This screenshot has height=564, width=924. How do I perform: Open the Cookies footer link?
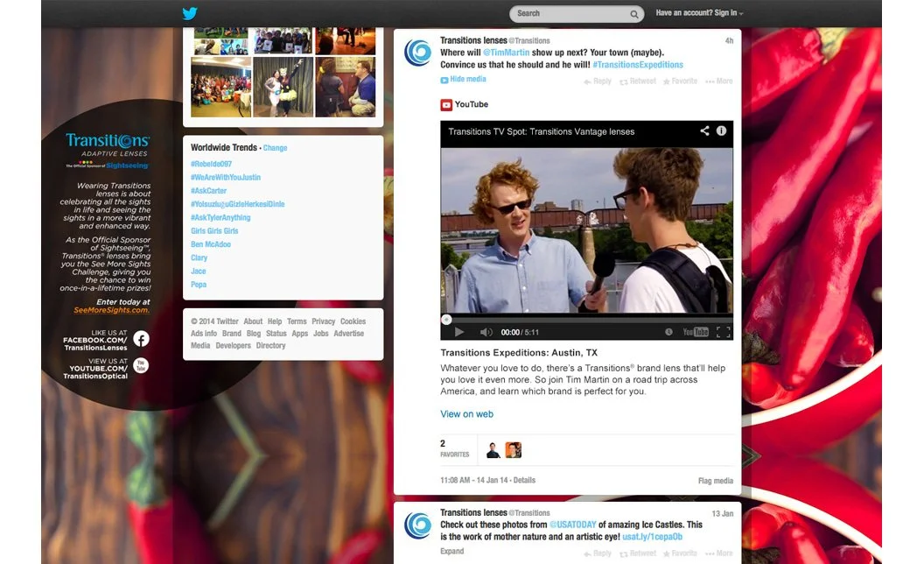(x=353, y=321)
